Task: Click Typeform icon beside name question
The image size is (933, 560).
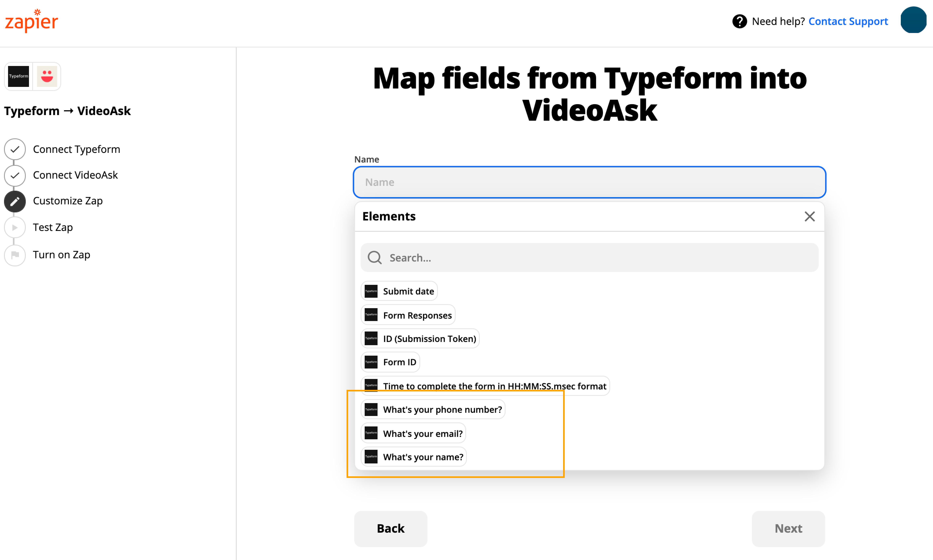Action: [371, 457]
